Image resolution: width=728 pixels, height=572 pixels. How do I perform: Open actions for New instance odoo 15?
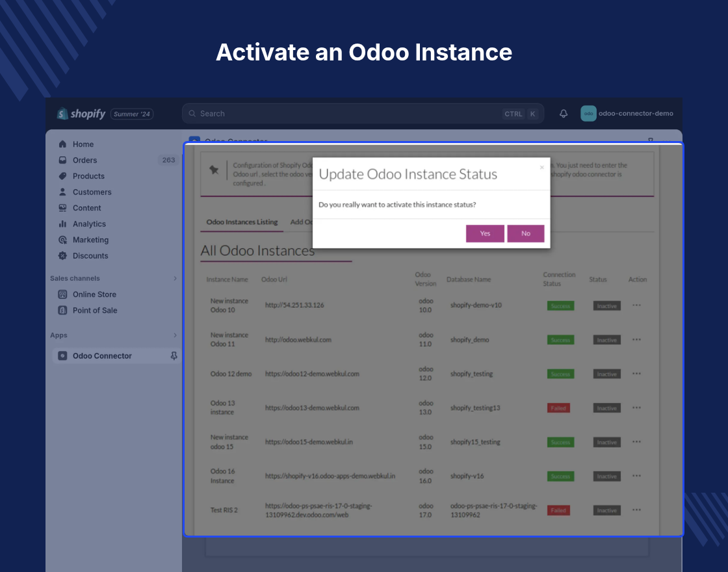tap(636, 441)
